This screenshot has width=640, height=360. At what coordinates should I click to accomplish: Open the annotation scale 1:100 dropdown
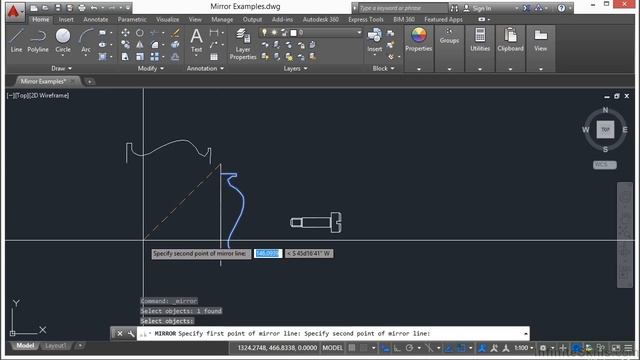pyautogui.click(x=523, y=348)
